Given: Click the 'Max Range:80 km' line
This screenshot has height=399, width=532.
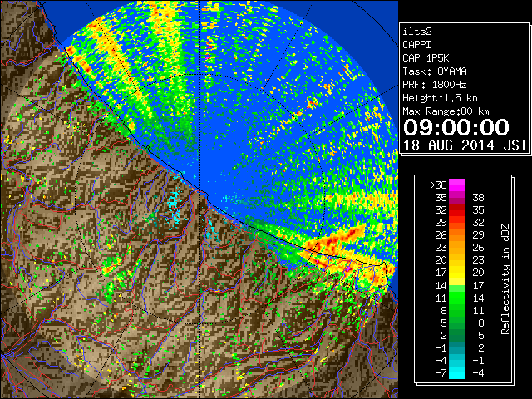Looking at the screenshot, I should 446,111.
